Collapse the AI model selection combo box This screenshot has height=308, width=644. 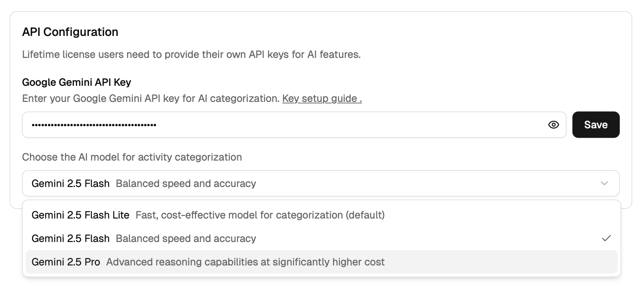click(320, 183)
